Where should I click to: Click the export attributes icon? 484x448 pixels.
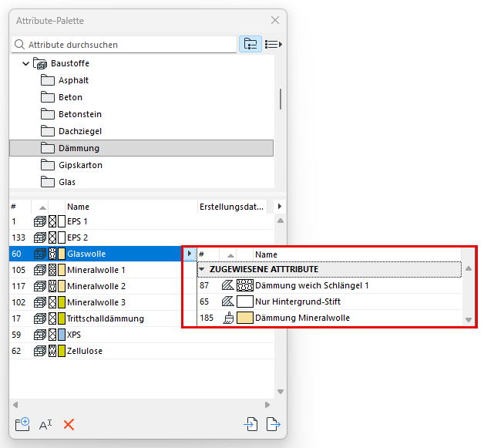click(x=274, y=424)
